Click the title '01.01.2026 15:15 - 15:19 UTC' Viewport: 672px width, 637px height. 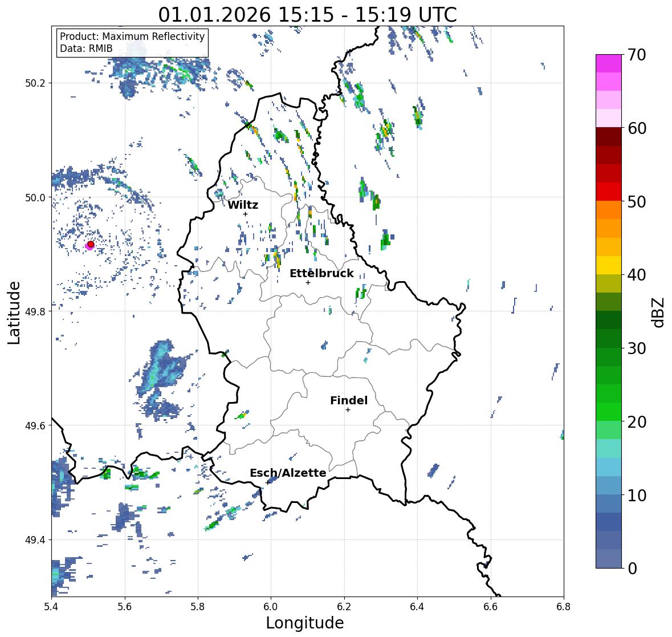(x=307, y=15)
